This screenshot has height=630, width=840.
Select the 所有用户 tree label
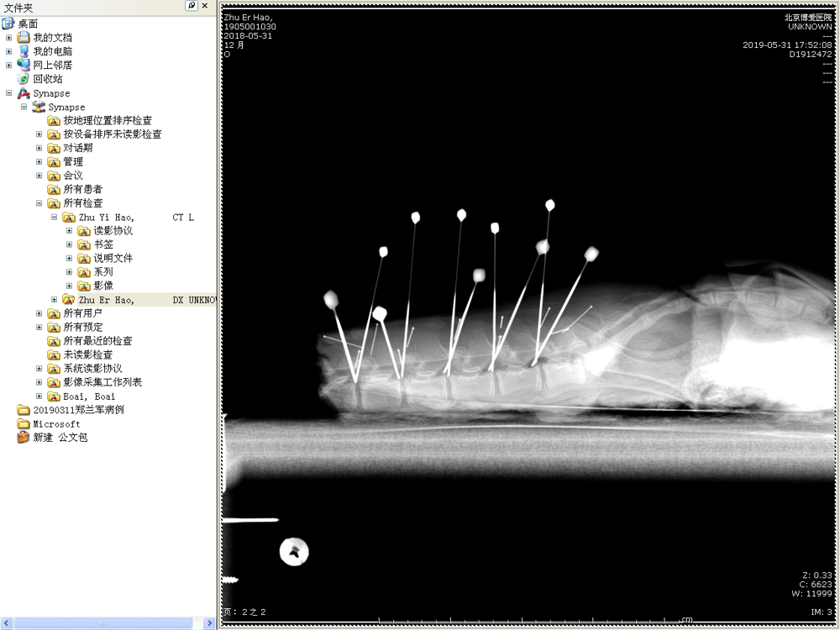point(82,313)
